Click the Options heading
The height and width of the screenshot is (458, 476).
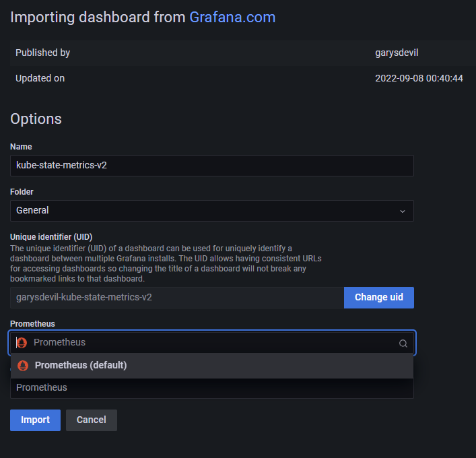36,119
